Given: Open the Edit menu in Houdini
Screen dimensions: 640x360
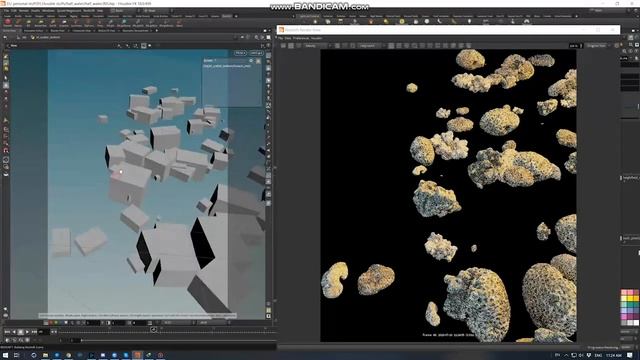Looking at the screenshot, I should pyautogui.click(x=13, y=11).
